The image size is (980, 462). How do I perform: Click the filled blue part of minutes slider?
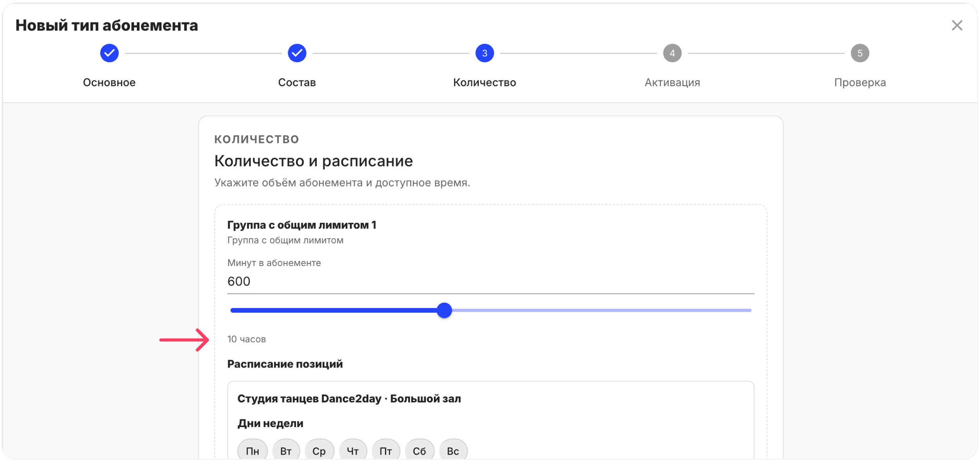click(x=333, y=310)
